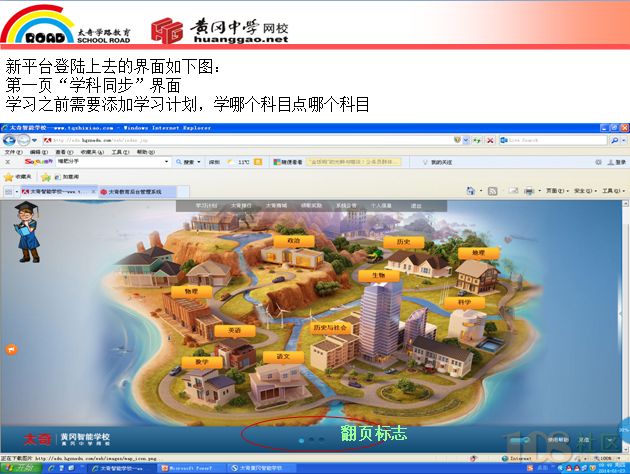This screenshot has width=630, height=474.
Task: Switch to Microsoft PowerPoint taskbar item
Action: (191, 468)
